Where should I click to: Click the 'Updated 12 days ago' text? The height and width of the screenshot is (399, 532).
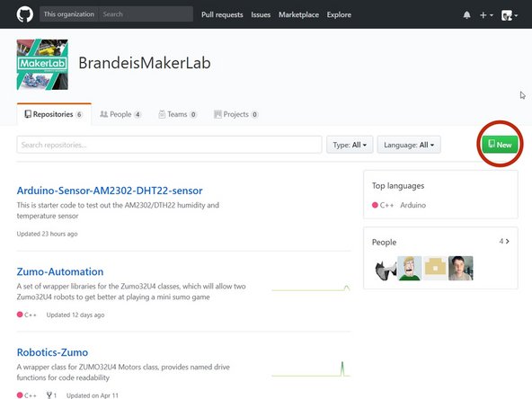(75, 315)
